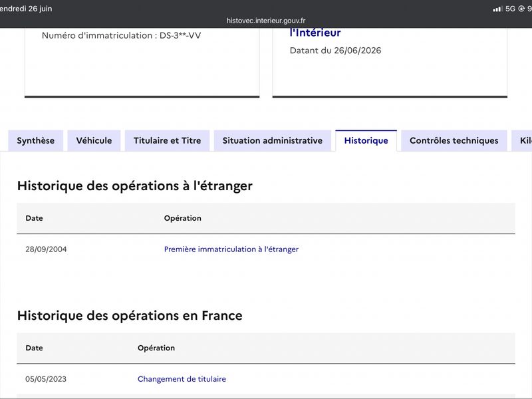Tap the 5G network indicator
The height and width of the screenshot is (399, 532).
pyautogui.click(x=510, y=9)
